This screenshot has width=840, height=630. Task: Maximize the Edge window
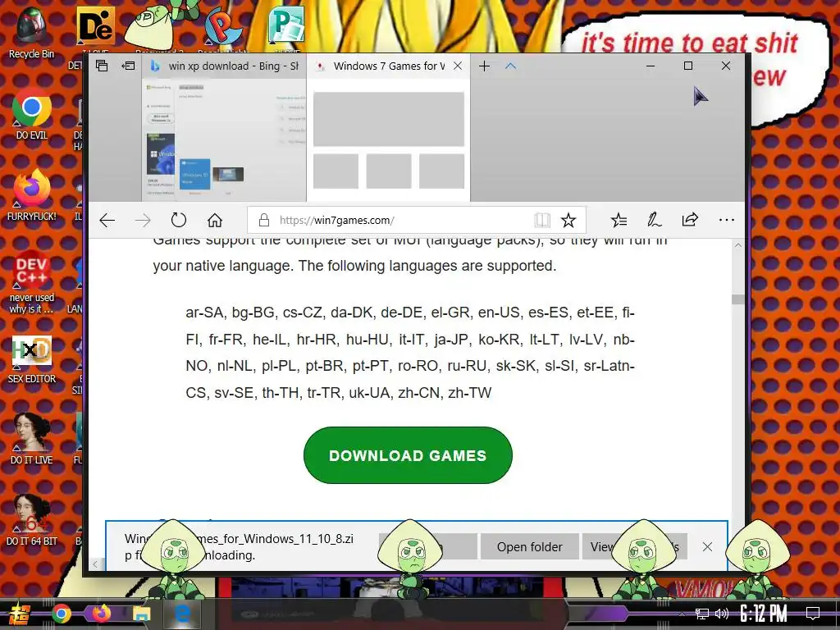(688, 66)
